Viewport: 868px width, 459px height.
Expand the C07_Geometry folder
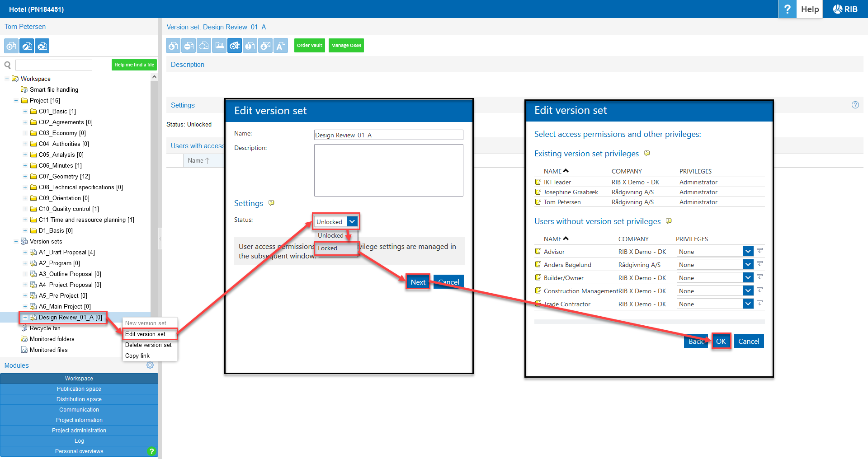pyautogui.click(x=25, y=177)
